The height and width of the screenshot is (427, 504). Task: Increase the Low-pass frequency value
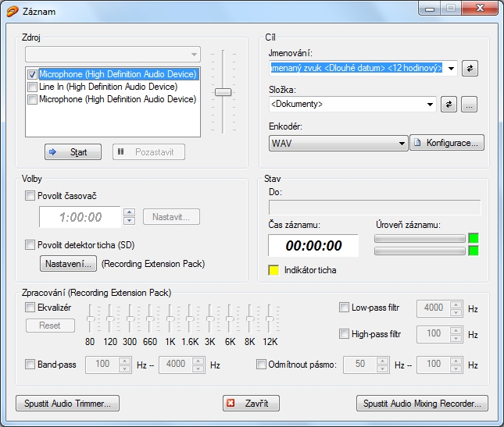(456, 304)
